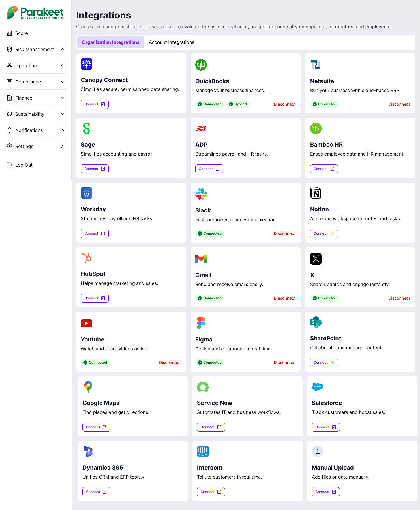The image size is (420, 510).
Task: Click the Manual Upload arrow icon
Action: pyautogui.click(x=318, y=451)
